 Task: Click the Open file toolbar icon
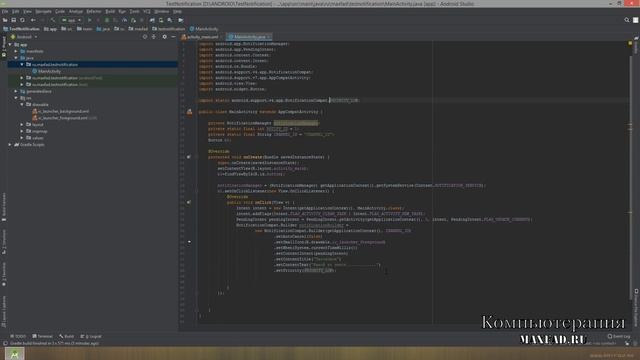(5, 20)
